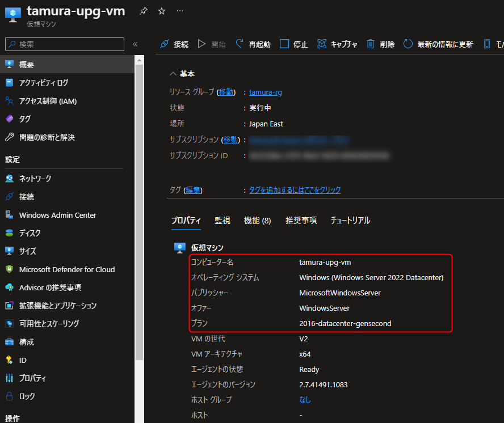
Task: Open the blurred subscription name link
Action: point(299,141)
